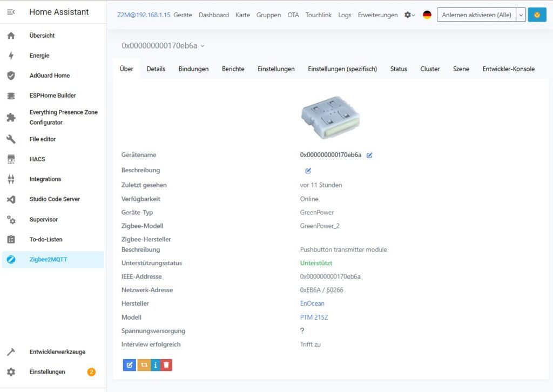Select the Zigbee2MQTT sidebar icon
Viewport: 553px width, 392px height.
coord(11,260)
